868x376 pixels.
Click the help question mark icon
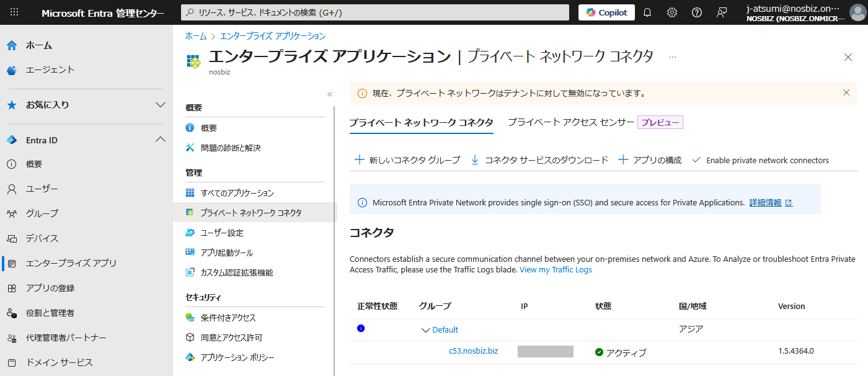(697, 12)
